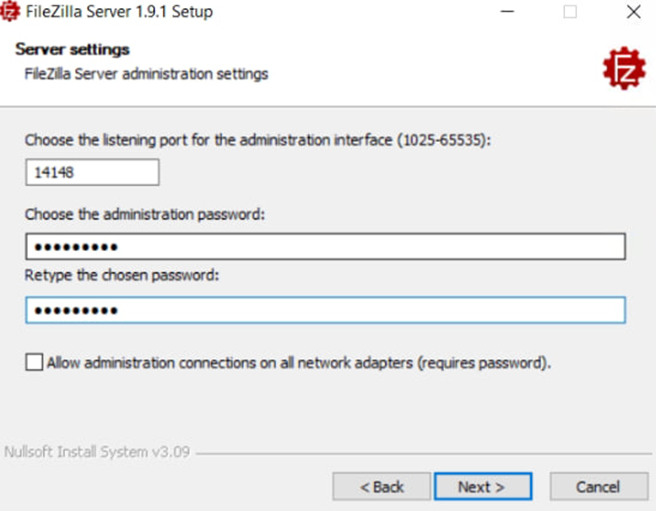Select the retype password field
Screen dimensions: 656x511
point(325,310)
